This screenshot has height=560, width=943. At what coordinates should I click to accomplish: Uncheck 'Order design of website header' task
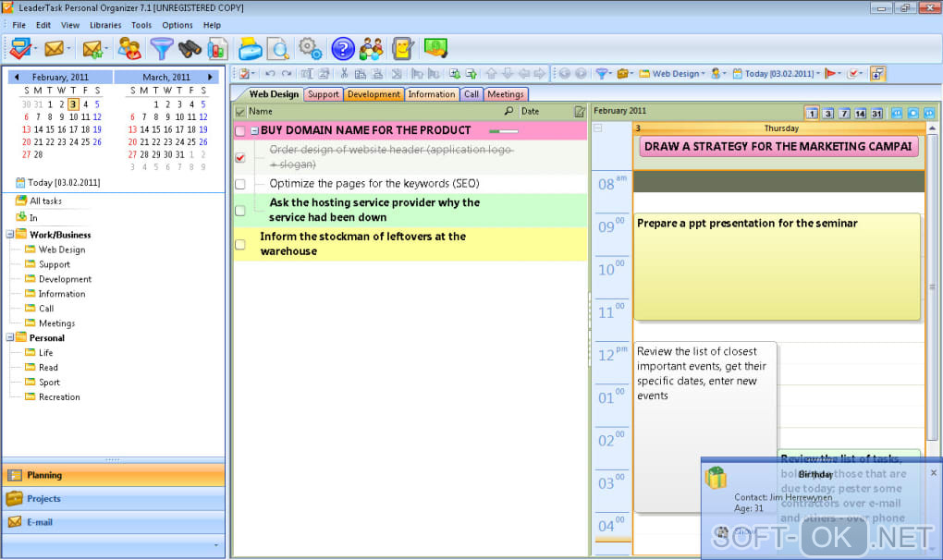click(x=240, y=157)
